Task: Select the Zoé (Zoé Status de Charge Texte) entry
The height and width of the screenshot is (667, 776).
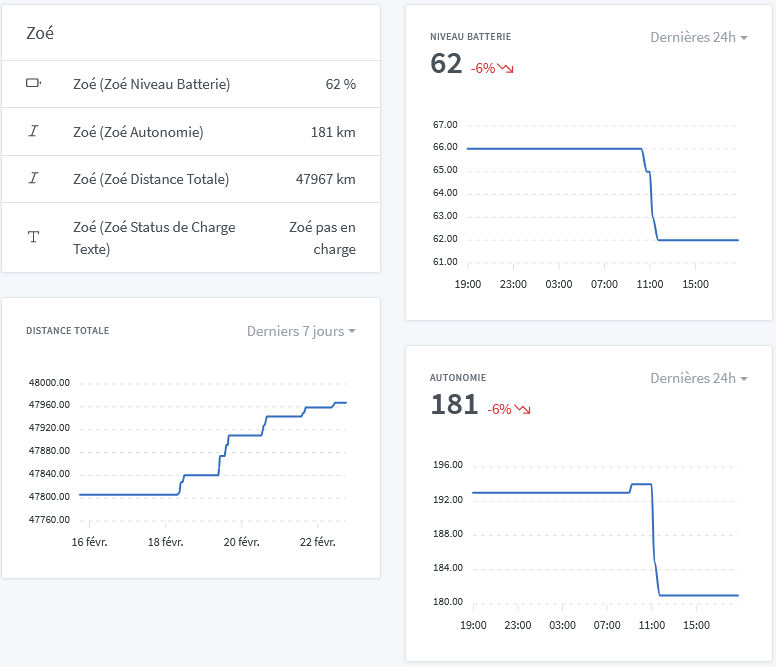Action: click(x=154, y=238)
